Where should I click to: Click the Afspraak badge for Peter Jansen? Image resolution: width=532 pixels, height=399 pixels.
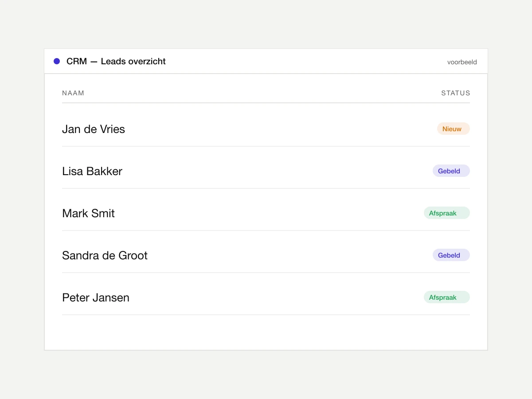447,297
